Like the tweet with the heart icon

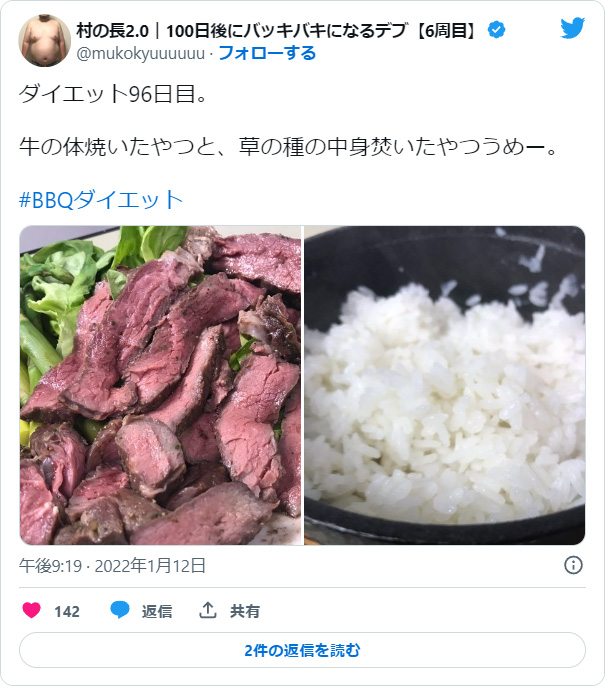point(31,610)
